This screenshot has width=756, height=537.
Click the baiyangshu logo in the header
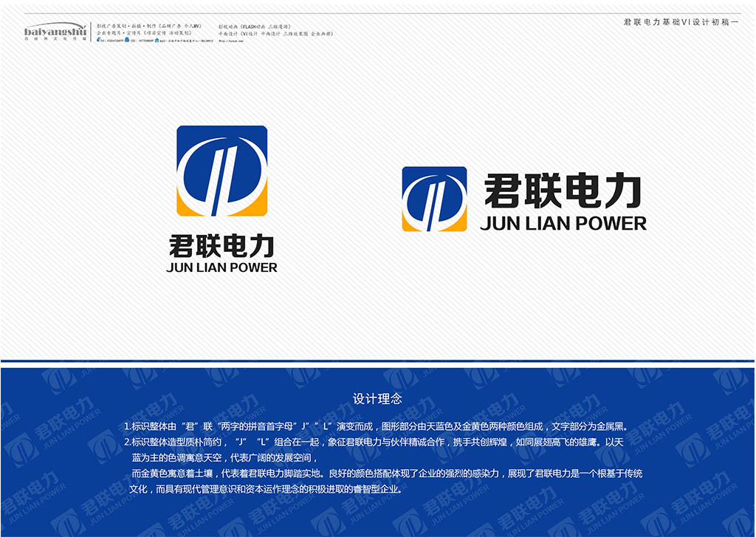pos(55,32)
